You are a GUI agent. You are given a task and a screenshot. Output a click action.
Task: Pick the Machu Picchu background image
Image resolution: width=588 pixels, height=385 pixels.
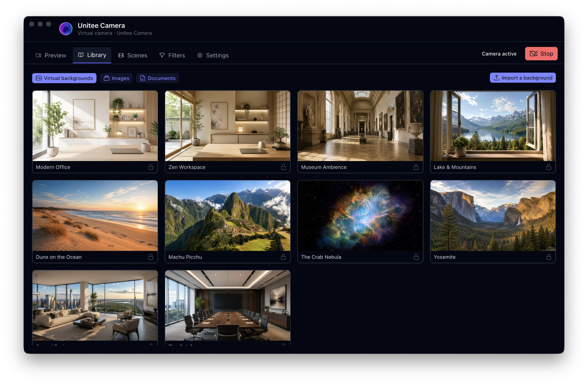228,216
